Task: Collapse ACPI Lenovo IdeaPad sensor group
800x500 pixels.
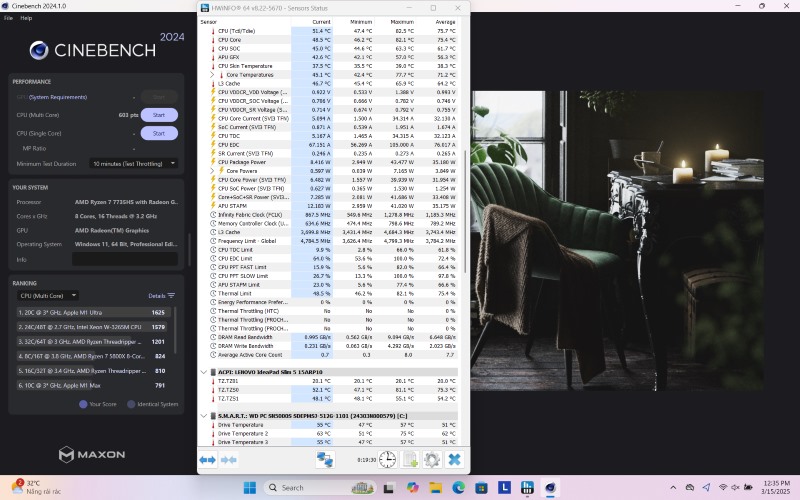Action: click(204, 372)
